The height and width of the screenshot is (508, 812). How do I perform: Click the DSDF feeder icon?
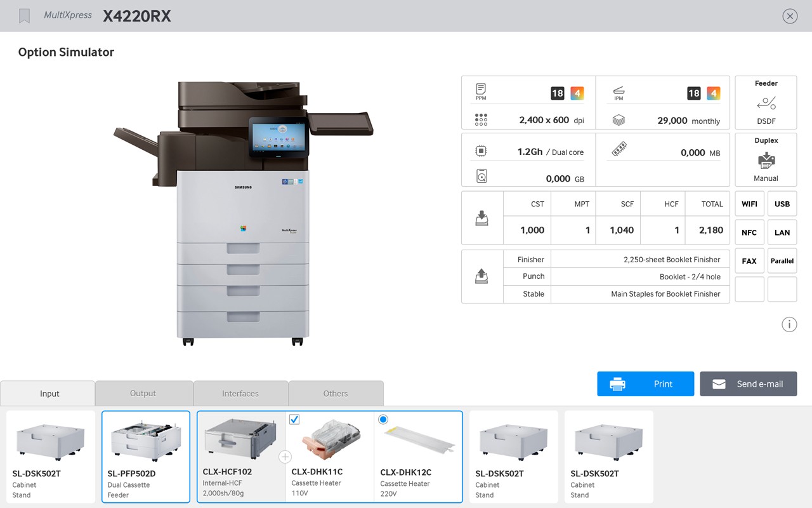point(766,103)
